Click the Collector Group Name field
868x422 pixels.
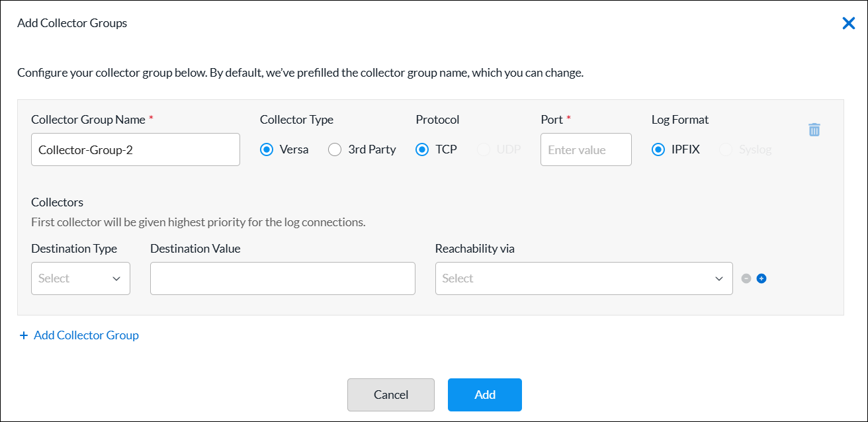click(x=136, y=149)
